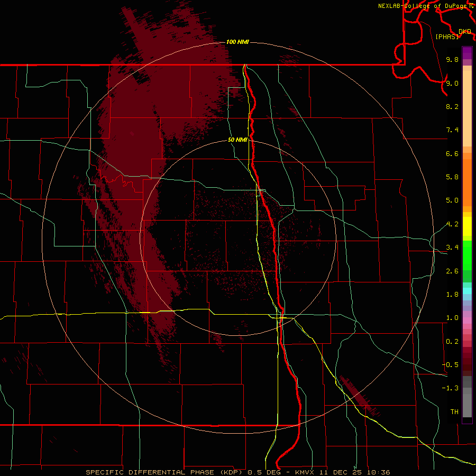Image resolution: width=476 pixels, height=476 pixels.
Task: Click the orange segment of the color bar
Action: (467, 183)
